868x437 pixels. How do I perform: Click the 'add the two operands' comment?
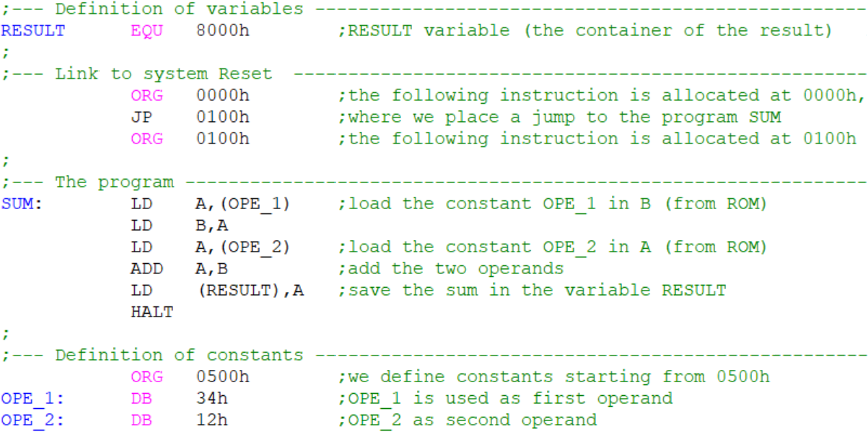(x=451, y=269)
